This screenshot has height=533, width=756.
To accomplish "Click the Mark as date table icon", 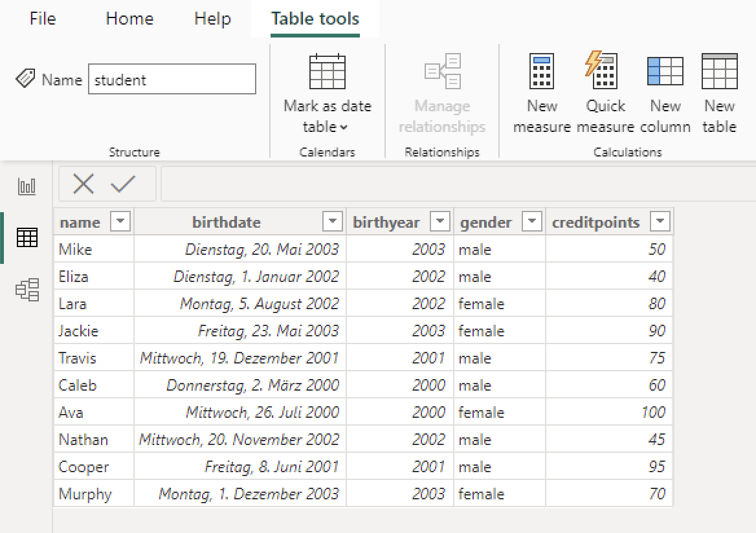I will (x=327, y=72).
